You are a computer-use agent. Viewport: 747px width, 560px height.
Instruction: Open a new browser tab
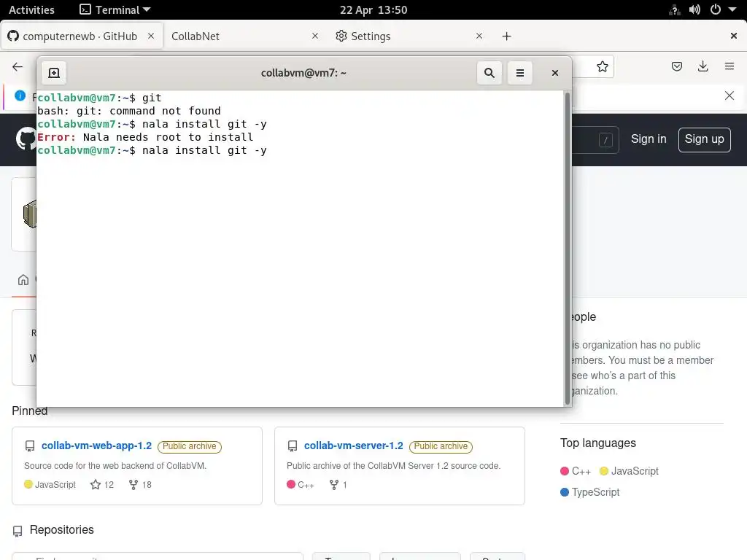coord(506,36)
